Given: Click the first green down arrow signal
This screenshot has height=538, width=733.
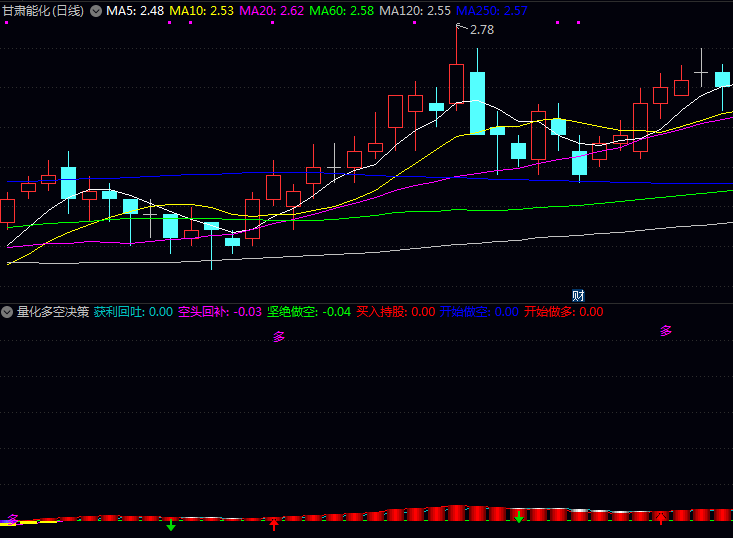Looking at the screenshot, I should [x=171, y=525].
